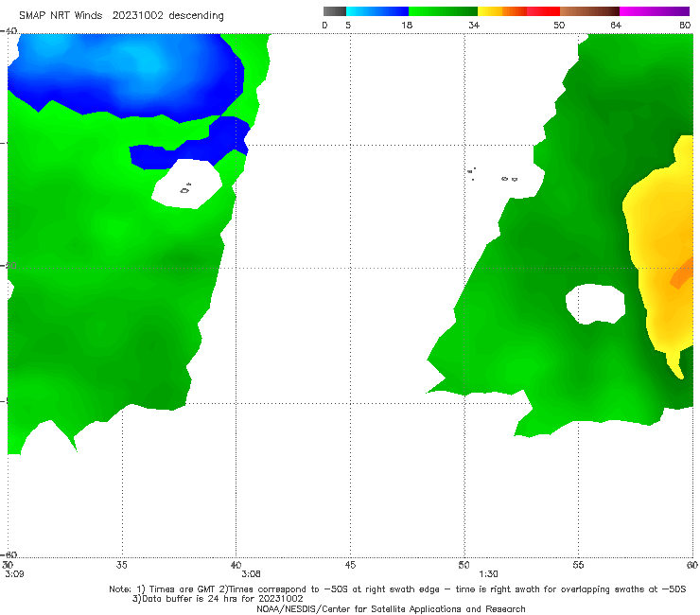Viewport: 700px width, 615px height.
Task: Select longitude axis label "55"
Action: (578, 565)
